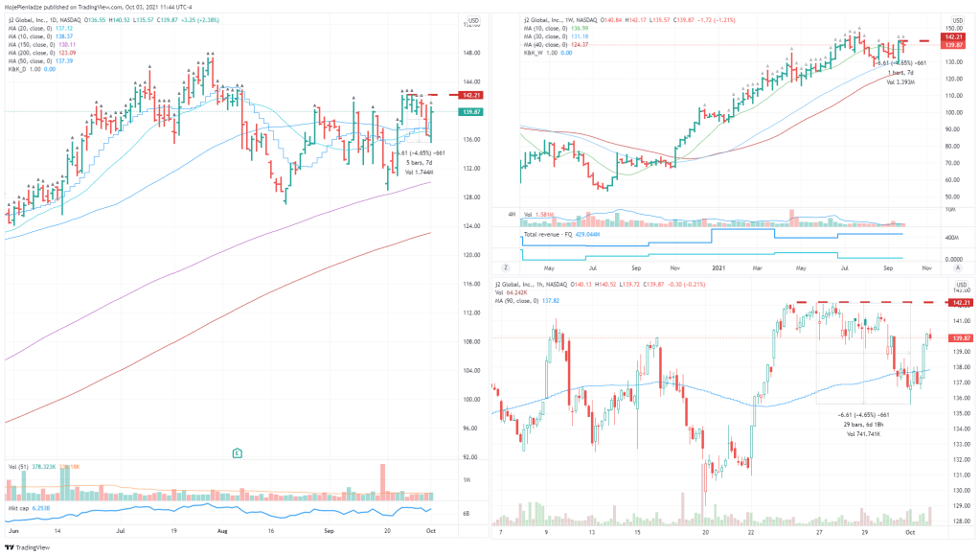Open the USD currency dropdown on daily chart
Image resolution: width=980 pixels, height=556 pixels.
[x=472, y=19]
